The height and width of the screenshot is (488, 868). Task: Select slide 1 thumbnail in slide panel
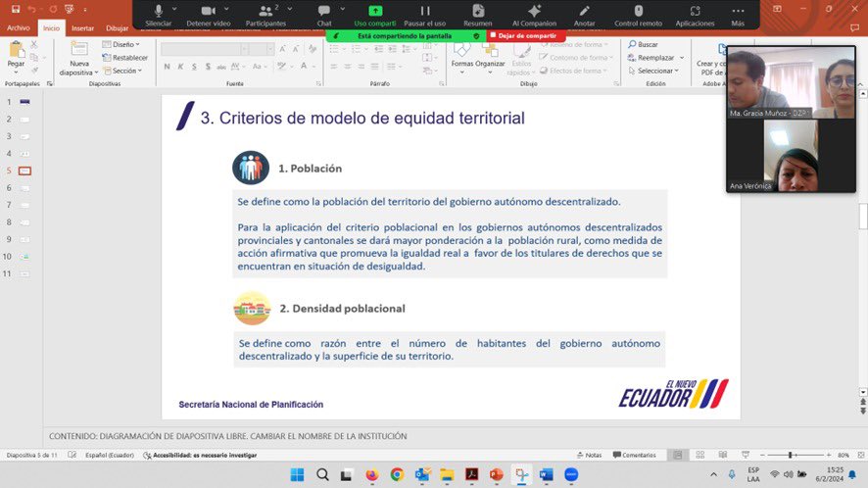pyautogui.click(x=24, y=102)
